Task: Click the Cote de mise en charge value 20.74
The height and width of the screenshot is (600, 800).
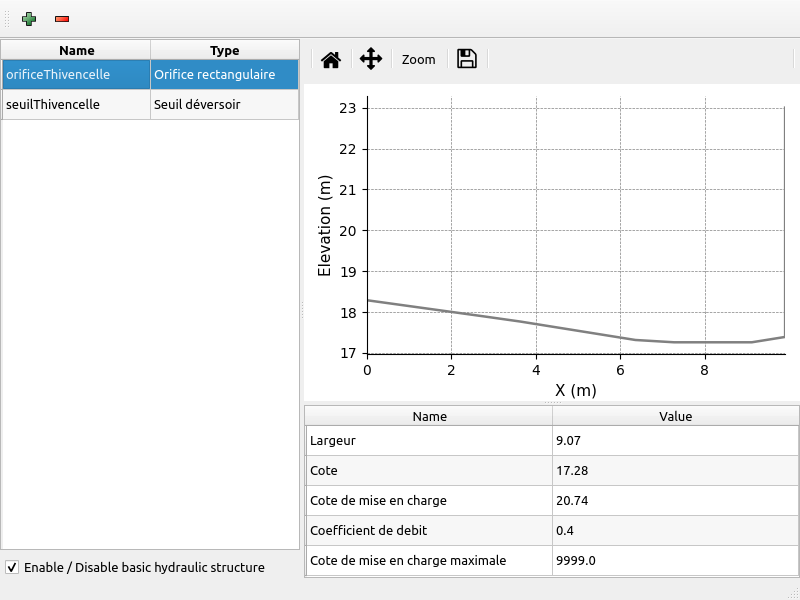Action: click(674, 500)
